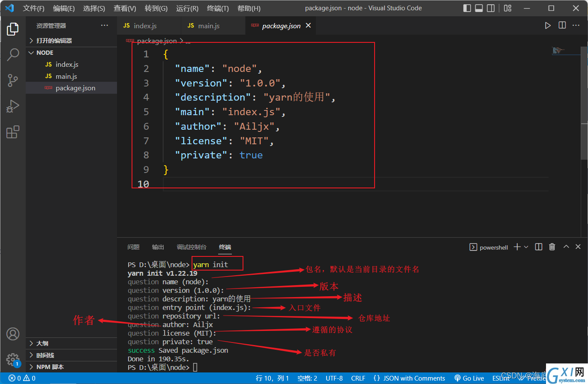Open the 转到(G) menu
The width and height of the screenshot is (588, 384).
156,8
